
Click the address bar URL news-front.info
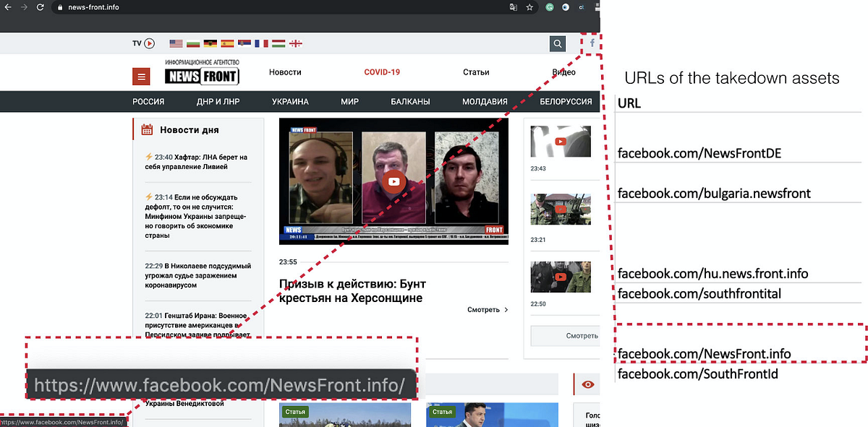(x=94, y=7)
